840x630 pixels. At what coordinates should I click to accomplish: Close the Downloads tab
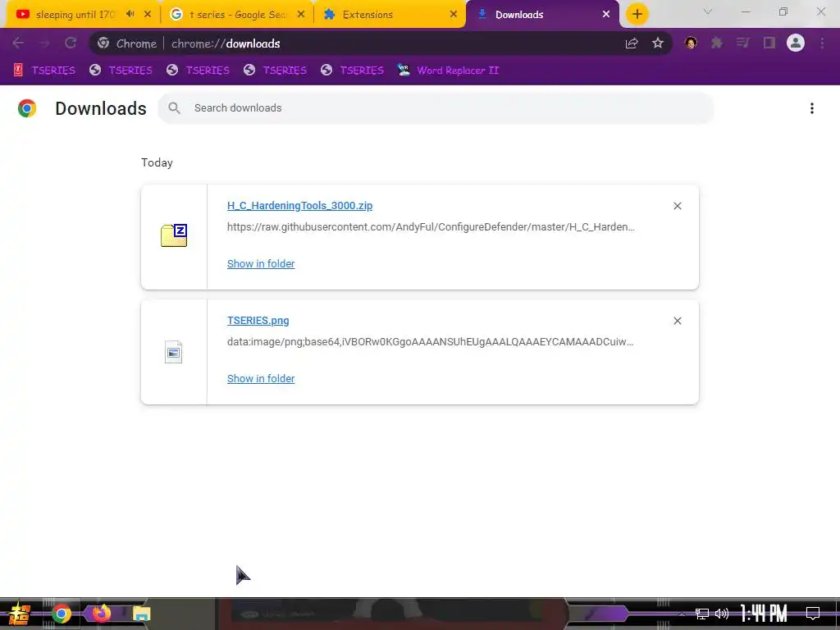pos(606,15)
